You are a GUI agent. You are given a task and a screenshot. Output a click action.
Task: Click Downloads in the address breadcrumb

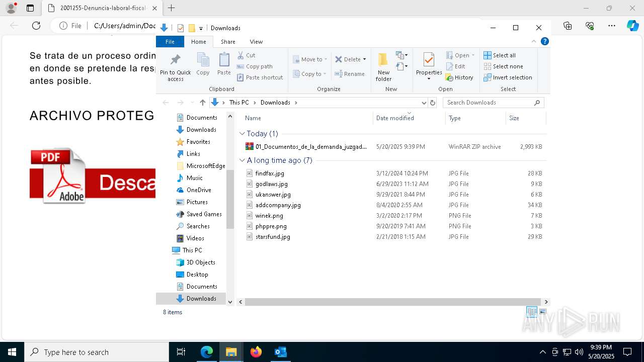(275, 103)
